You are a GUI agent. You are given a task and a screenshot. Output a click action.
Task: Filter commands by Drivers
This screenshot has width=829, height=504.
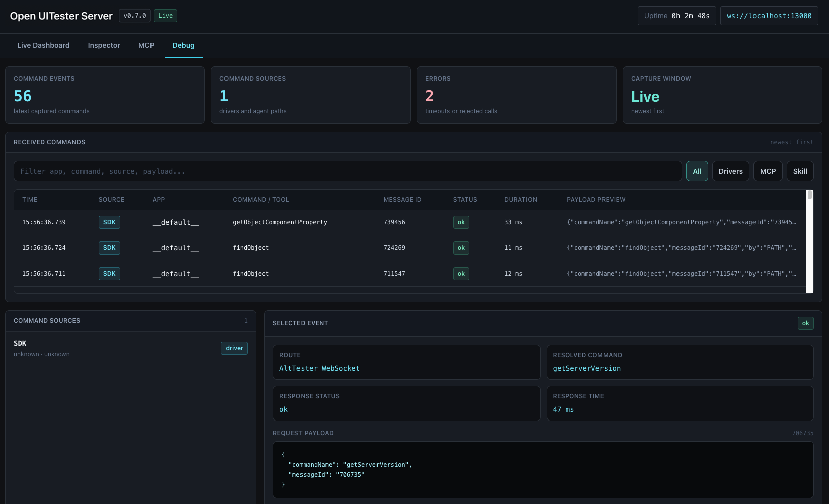click(x=731, y=171)
